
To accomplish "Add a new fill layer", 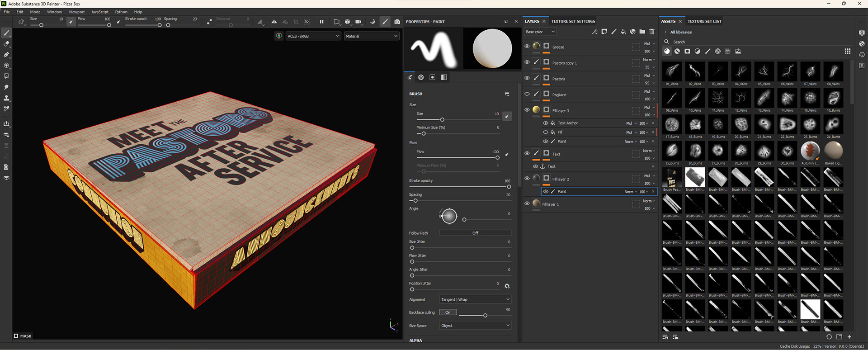I will (623, 32).
